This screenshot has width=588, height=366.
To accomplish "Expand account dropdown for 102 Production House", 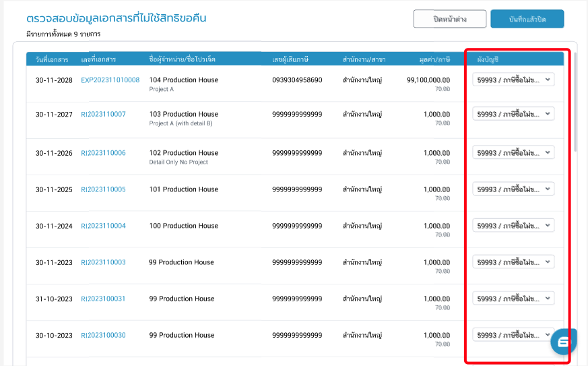I will click(513, 153).
